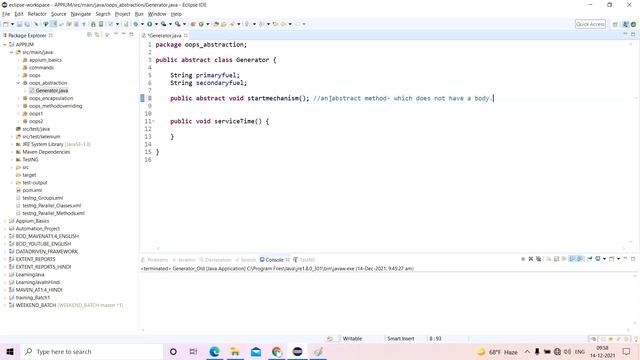Select the DATADRIVEN_FRAMEWORK project
This screenshot has width=640, height=360.
coord(47,251)
